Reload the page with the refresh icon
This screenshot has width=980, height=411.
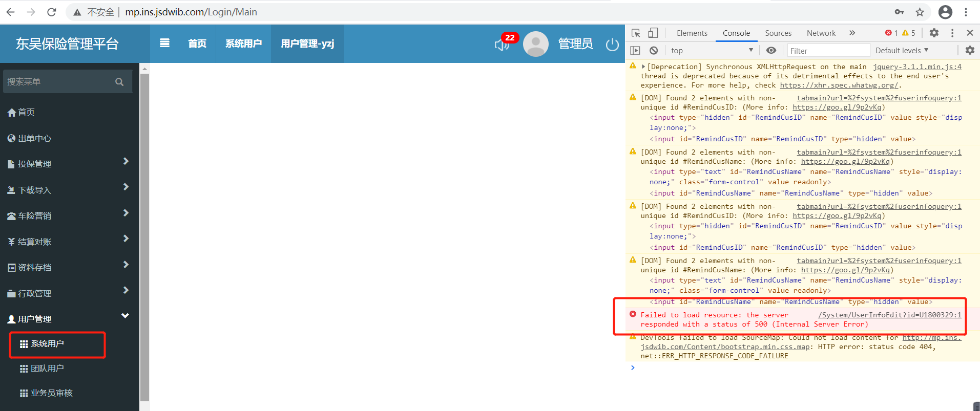[x=51, y=12]
